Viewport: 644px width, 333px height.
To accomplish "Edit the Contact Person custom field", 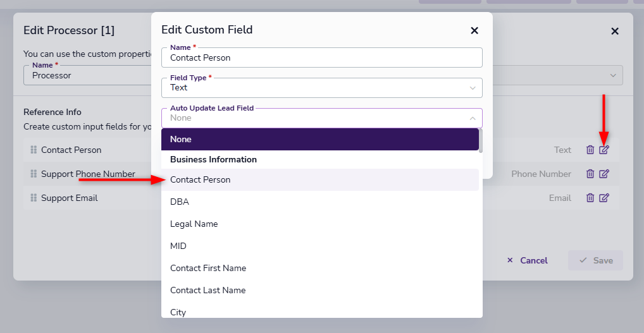I will [x=604, y=150].
